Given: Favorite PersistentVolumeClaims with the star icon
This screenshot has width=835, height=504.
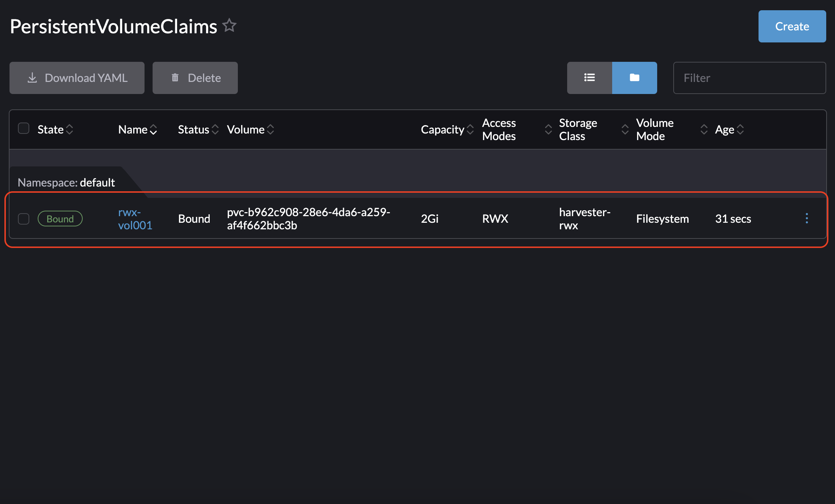Looking at the screenshot, I should [229, 26].
